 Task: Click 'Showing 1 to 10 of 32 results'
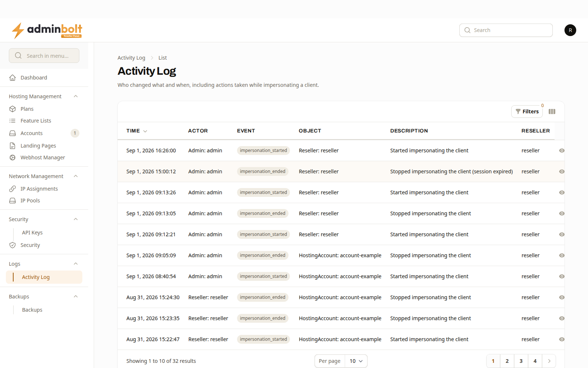point(161,361)
